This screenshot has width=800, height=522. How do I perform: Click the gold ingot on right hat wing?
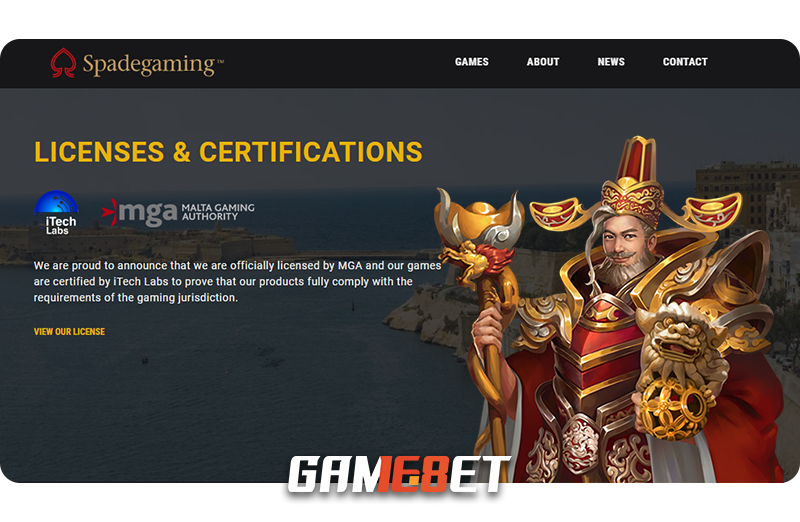pyautogui.click(x=712, y=208)
